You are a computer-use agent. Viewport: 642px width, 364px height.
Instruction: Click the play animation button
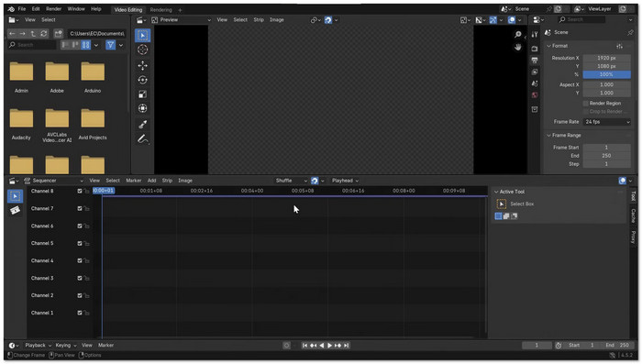[329, 346]
